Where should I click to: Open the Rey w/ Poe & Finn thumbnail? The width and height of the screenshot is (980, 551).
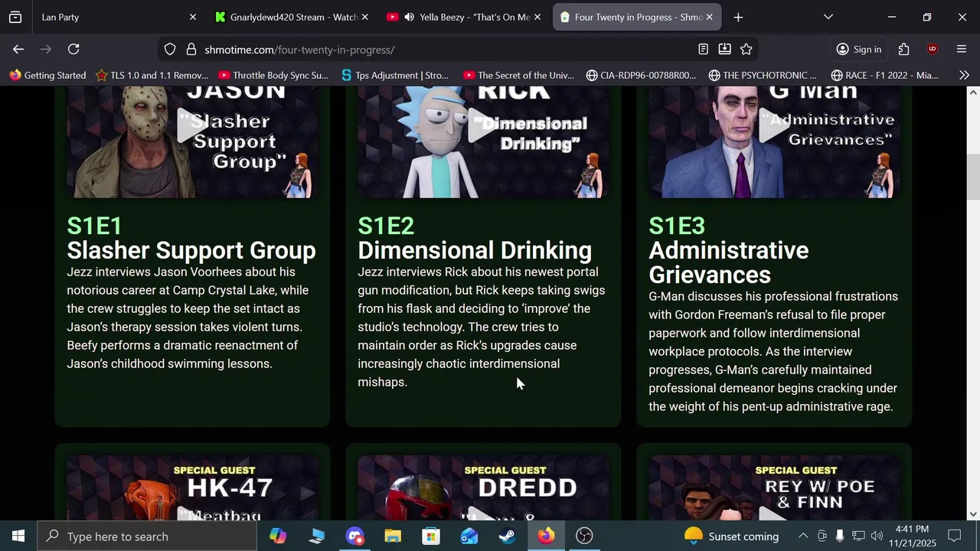tap(774, 488)
